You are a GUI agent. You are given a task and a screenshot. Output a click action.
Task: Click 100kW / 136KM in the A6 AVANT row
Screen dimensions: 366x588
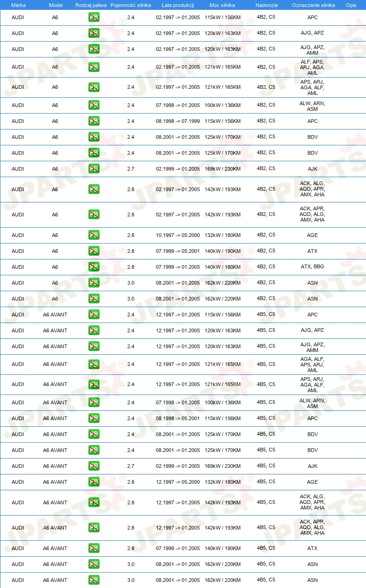(x=222, y=402)
